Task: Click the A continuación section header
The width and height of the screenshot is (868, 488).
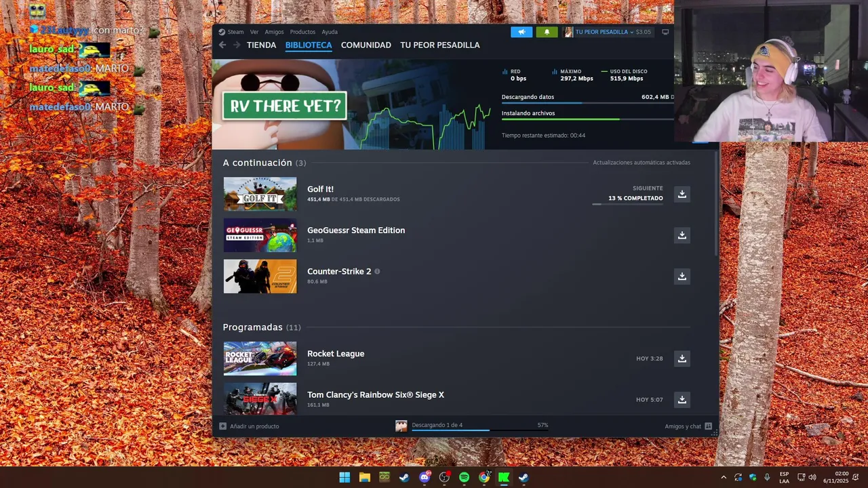Action: tap(264, 163)
